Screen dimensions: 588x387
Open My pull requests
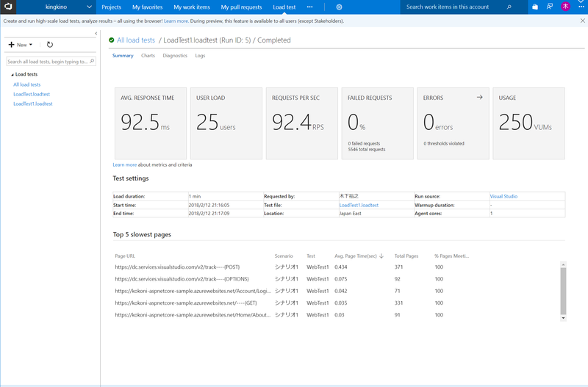(242, 7)
